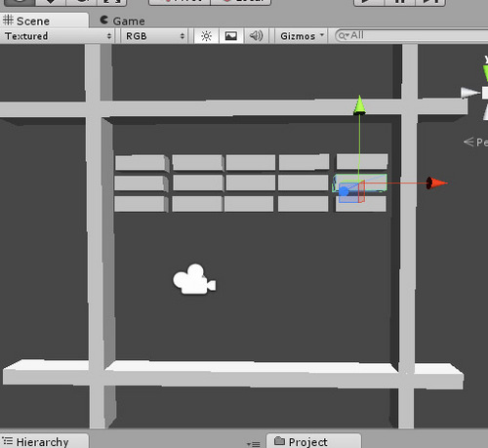Expand the Gizmos dropdown
This screenshot has width=488, height=448.
(303, 36)
